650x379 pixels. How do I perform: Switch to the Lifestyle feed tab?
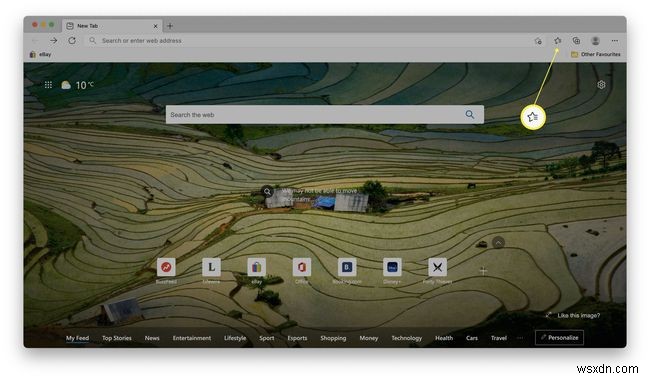pos(235,338)
